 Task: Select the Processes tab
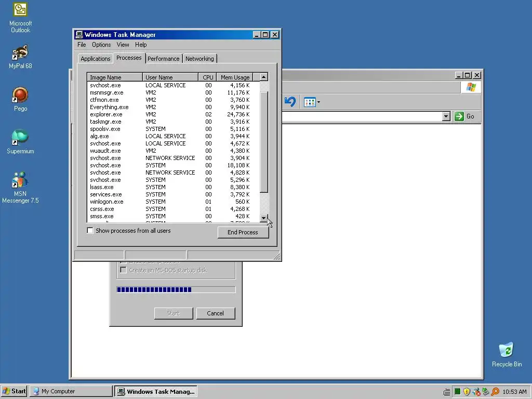click(x=129, y=58)
